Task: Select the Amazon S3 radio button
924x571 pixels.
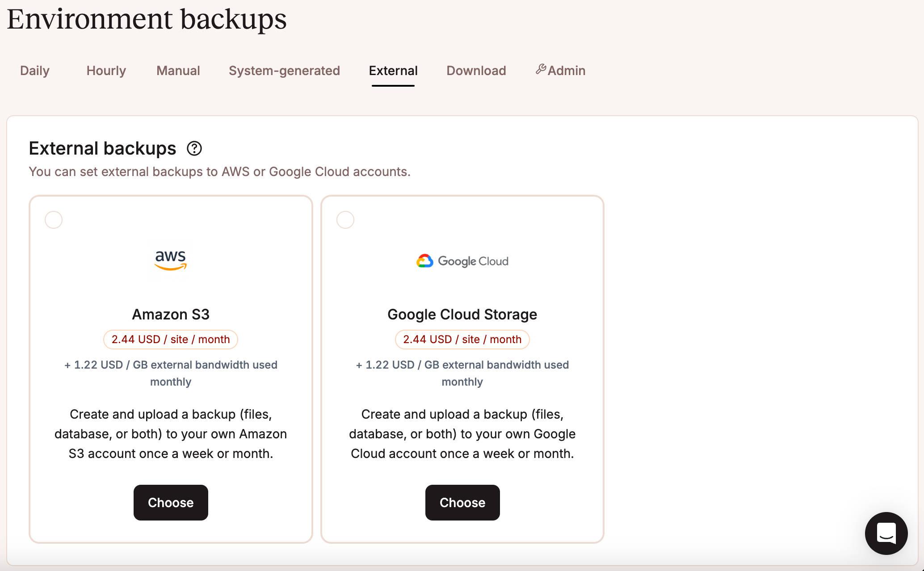Action: pyautogui.click(x=54, y=220)
